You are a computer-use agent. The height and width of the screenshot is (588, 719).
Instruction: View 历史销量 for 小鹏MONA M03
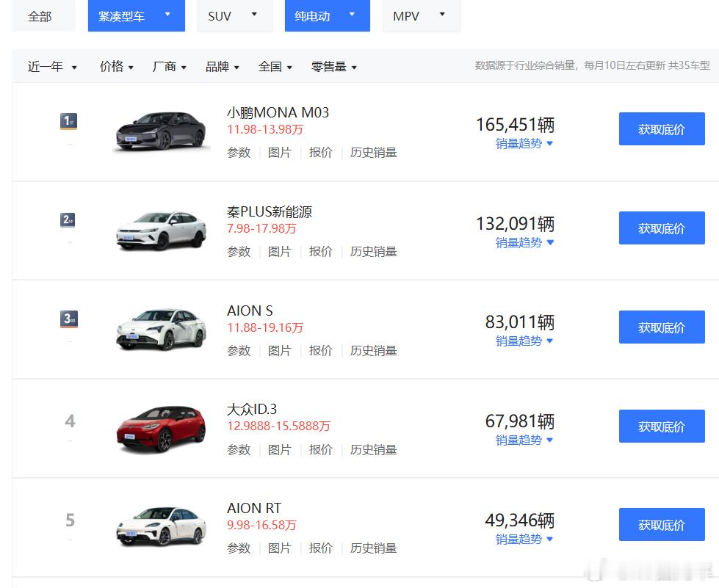[373, 153]
